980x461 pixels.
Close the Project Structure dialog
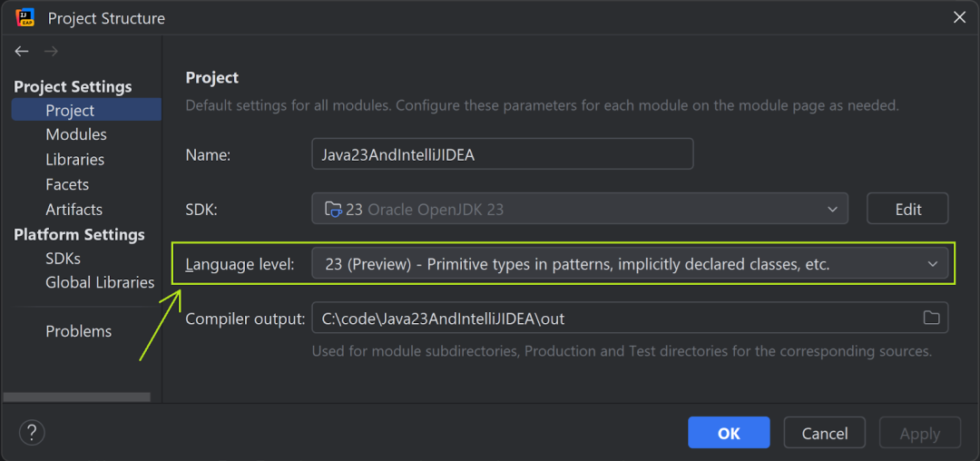tap(959, 16)
